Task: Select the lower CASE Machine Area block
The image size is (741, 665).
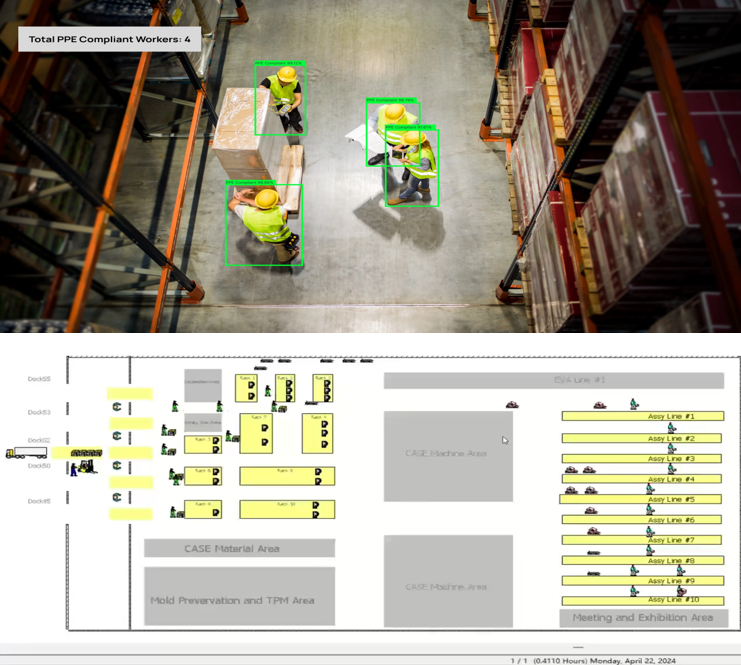Action: (x=448, y=581)
